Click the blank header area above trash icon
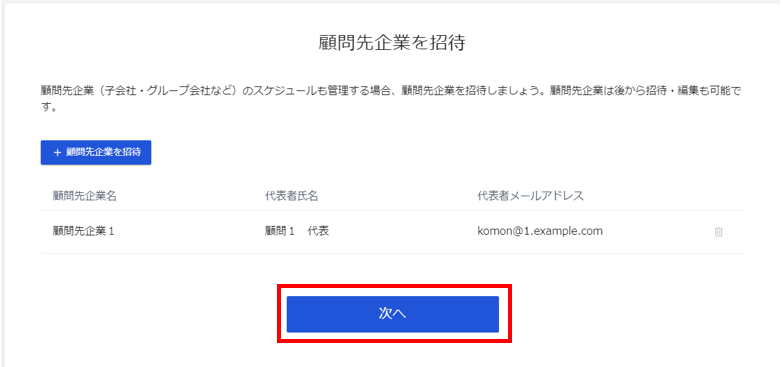The width and height of the screenshot is (783, 367). pos(718,196)
